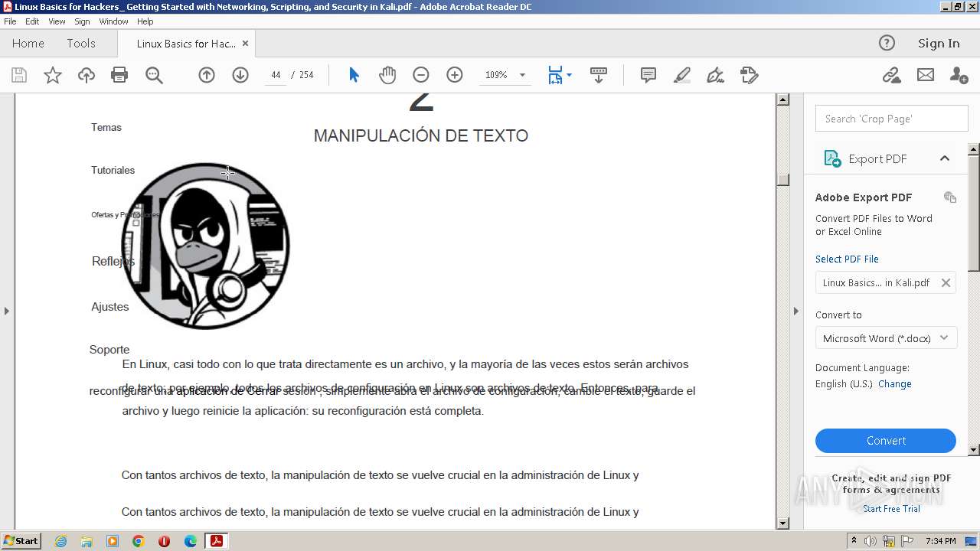Screen dimensions: 980x551
Task: Collapse the Export PDF section
Action: pyautogui.click(x=945, y=158)
